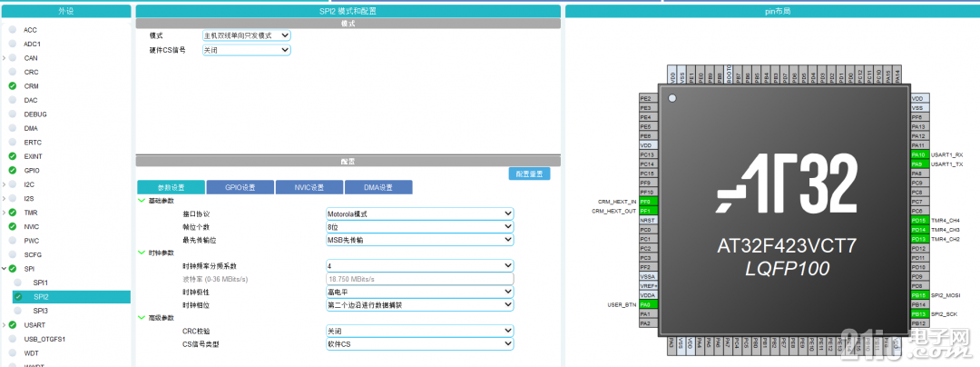Screen dimensions: 980x367
Task: Expand the CAN peripheral group arrow
Action: [5, 58]
